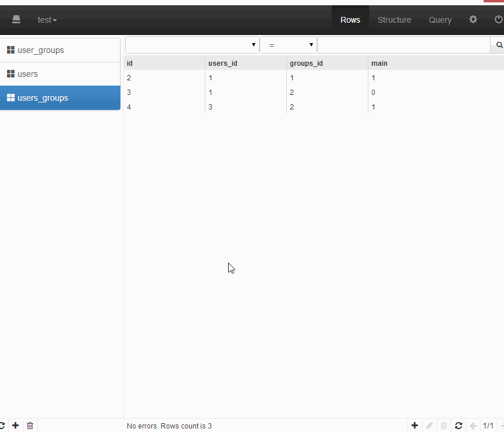Viewport: 504px width, 432px height.
Task: Switch to the Rows tab
Action: coord(350,20)
